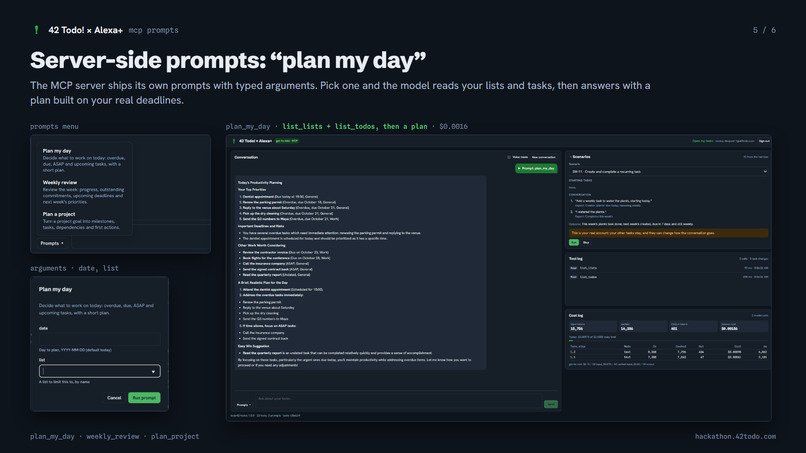Click the Conversation panel title
The width and height of the screenshot is (806, 453).
pos(246,157)
